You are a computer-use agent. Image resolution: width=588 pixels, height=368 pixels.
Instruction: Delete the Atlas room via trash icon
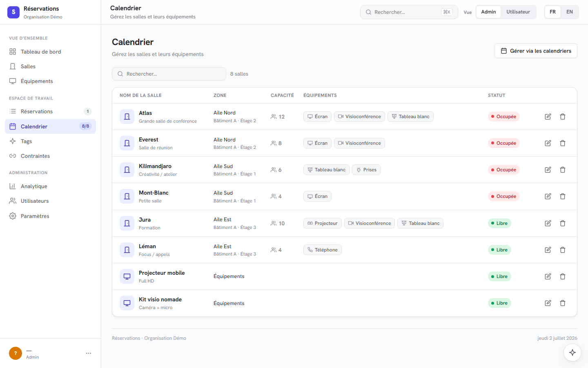(x=563, y=117)
